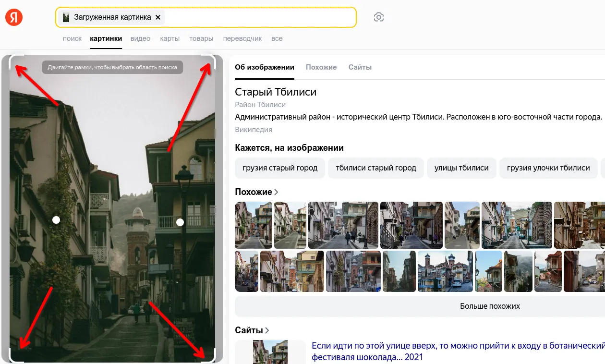
Task: Expand the Похожие section chevron
Action: point(276,192)
